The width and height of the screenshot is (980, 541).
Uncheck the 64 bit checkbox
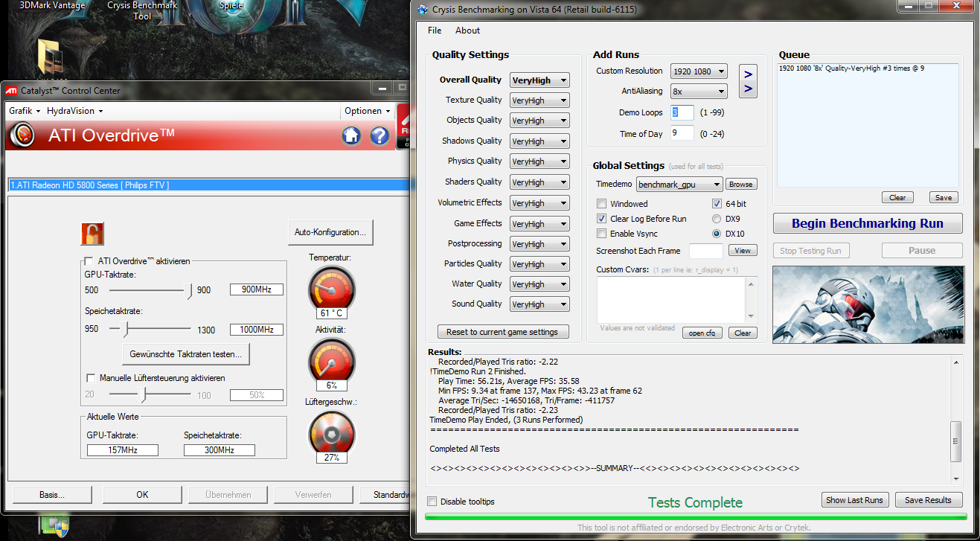717,204
